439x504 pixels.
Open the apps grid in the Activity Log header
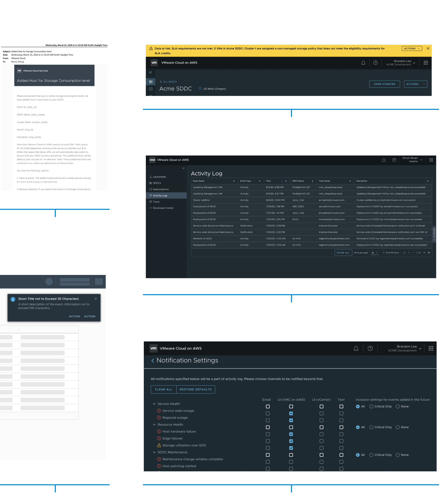click(431, 160)
